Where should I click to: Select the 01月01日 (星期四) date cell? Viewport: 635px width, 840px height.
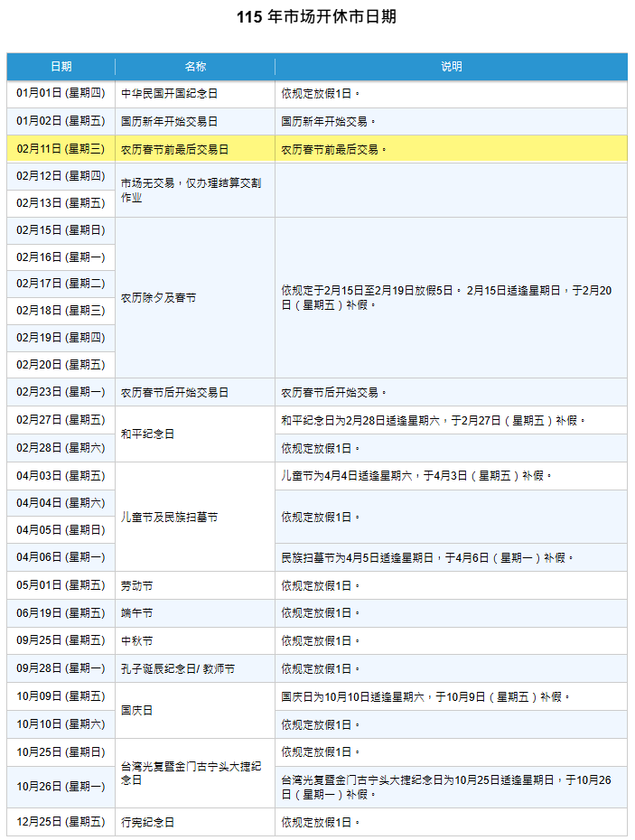pos(61,94)
